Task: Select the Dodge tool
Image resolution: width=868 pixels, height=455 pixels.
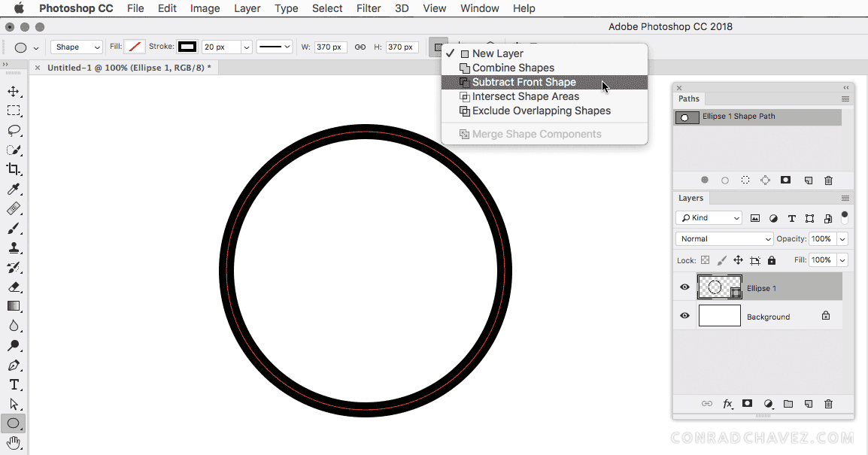Action: [14, 345]
